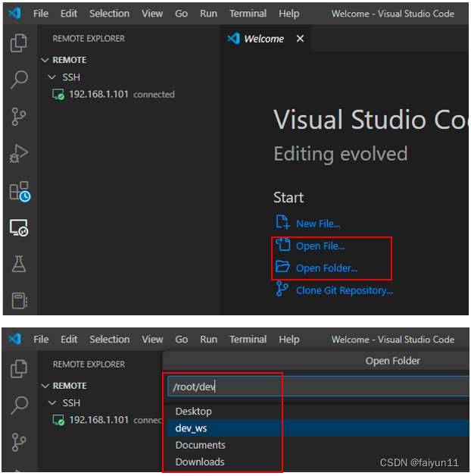Open Run menu in top window
The width and height of the screenshot is (471, 476).
point(209,14)
